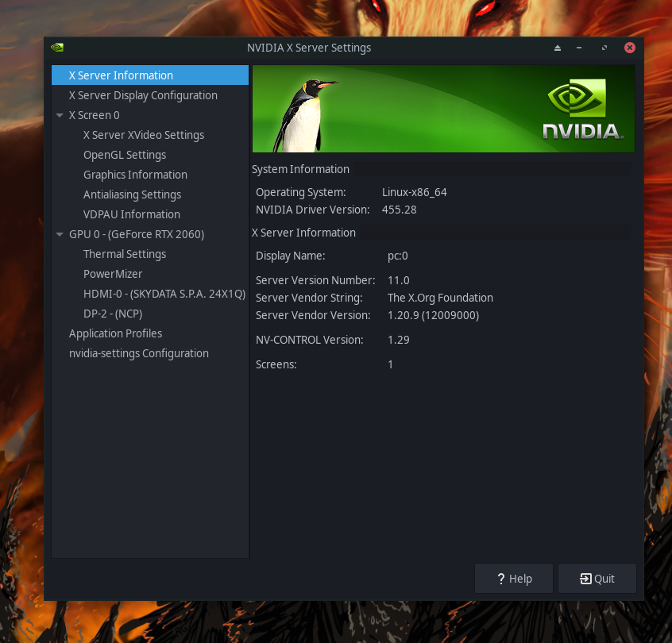View Graphics Information
The width and height of the screenshot is (672, 643).
pos(135,175)
